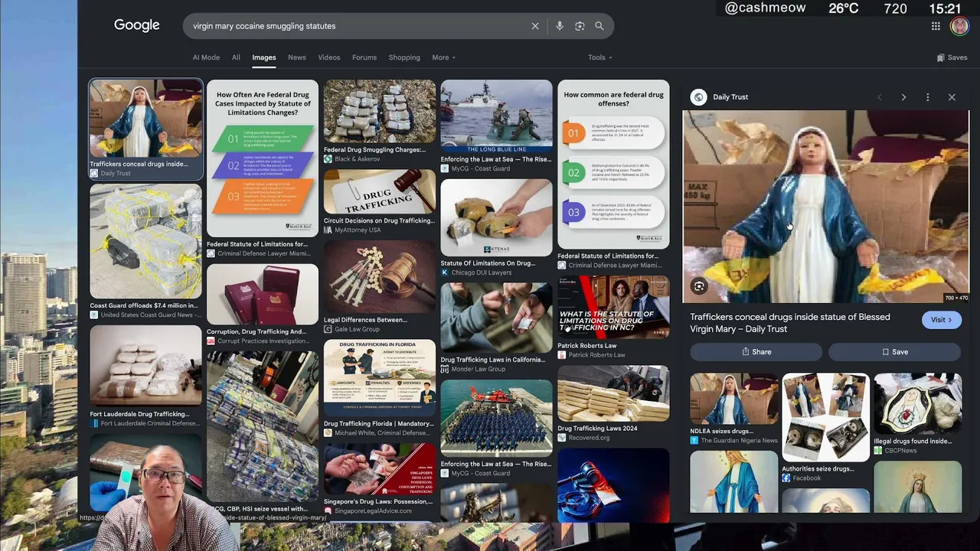Open search by image from the search bar
This screenshot has width=980, height=551.
pyautogui.click(x=580, y=26)
